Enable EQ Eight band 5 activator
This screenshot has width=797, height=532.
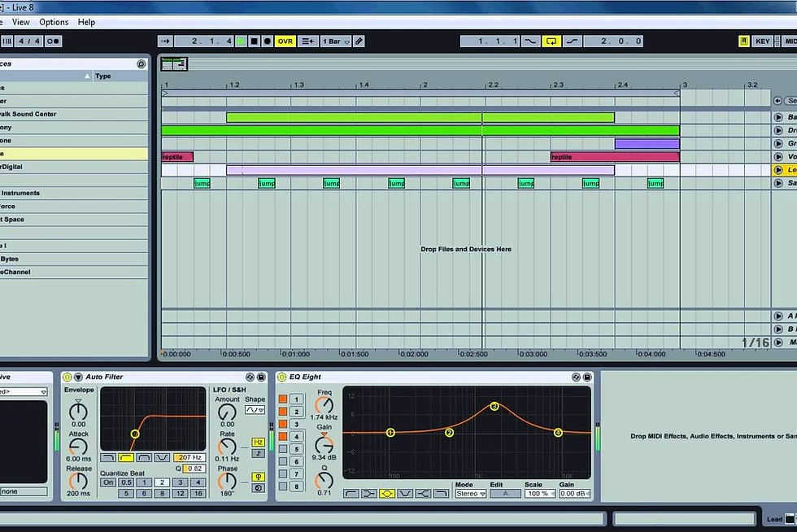pos(283,448)
